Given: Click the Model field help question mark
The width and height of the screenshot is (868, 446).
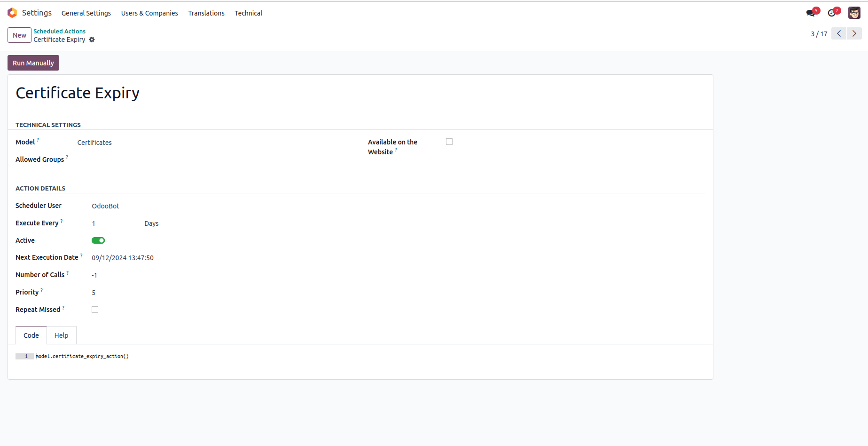Looking at the screenshot, I should pos(38,140).
